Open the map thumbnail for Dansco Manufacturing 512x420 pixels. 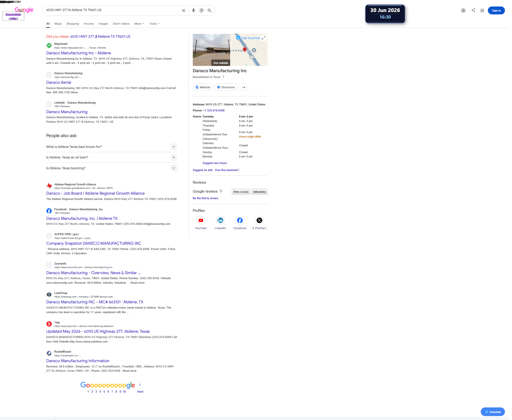249,50
